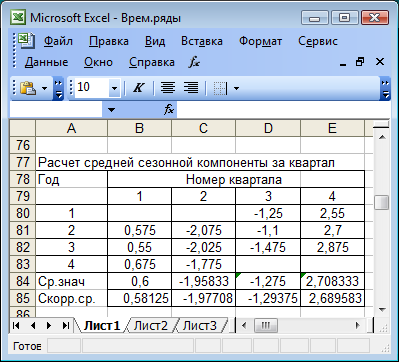399x362 pixels.
Task: Expand the formatting toolbar options chevron
Action: pyautogui.click(x=385, y=89)
